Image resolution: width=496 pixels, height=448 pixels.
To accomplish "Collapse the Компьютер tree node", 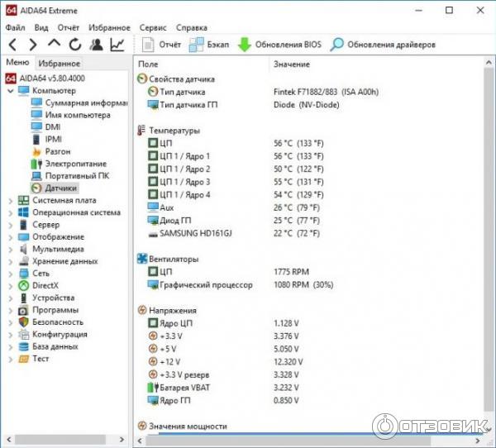I will click(11, 91).
